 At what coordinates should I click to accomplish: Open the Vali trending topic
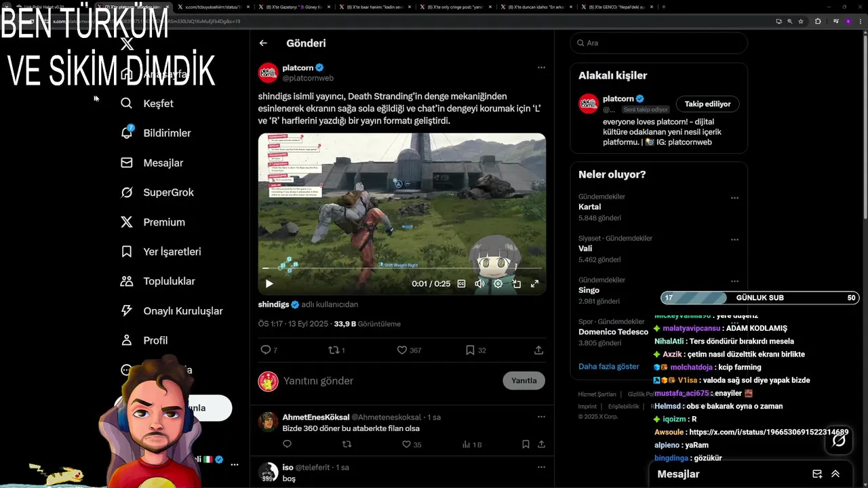pyautogui.click(x=585, y=249)
